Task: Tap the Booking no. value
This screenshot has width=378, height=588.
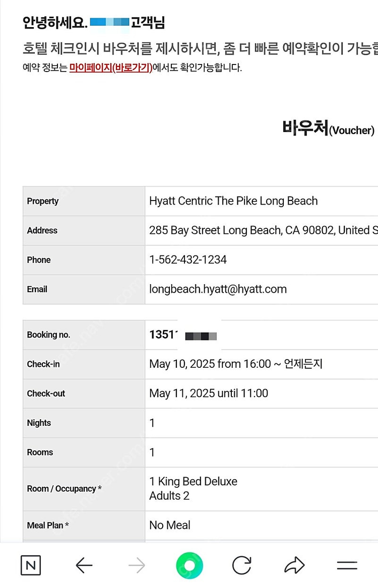Action: click(x=183, y=335)
